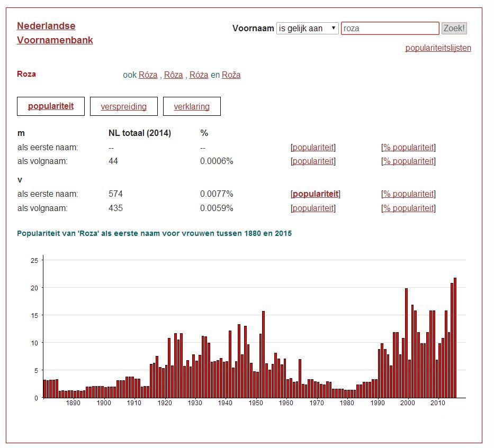Open populariteit for female volgnaam row
This screenshot has height=448, width=494.
313,208
